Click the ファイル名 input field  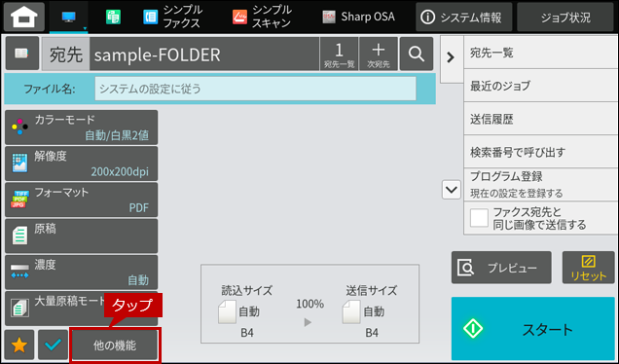[255, 89]
